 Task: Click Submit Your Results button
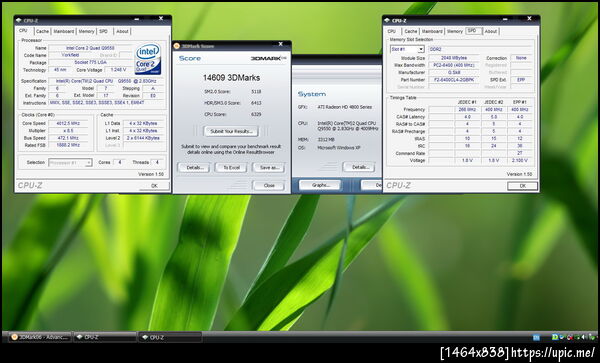click(x=231, y=131)
